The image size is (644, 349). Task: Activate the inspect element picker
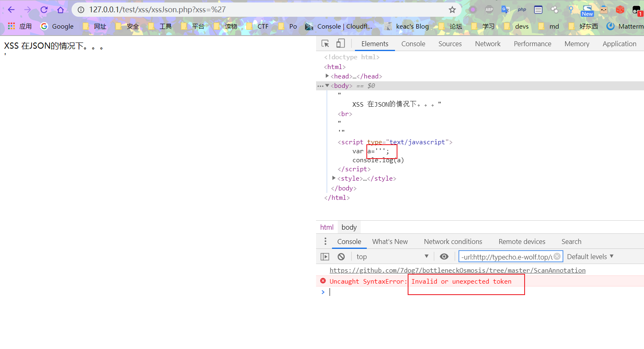[x=325, y=43]
